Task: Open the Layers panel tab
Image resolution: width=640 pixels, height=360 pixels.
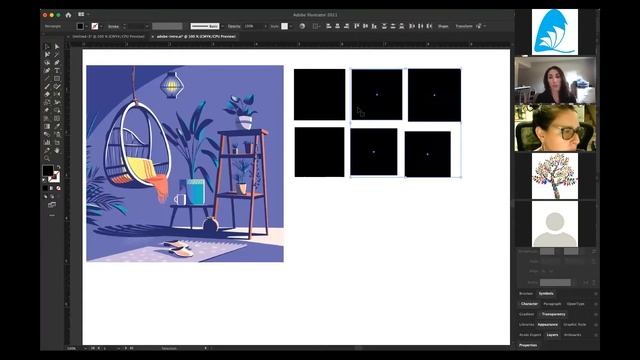Action: 552,335
